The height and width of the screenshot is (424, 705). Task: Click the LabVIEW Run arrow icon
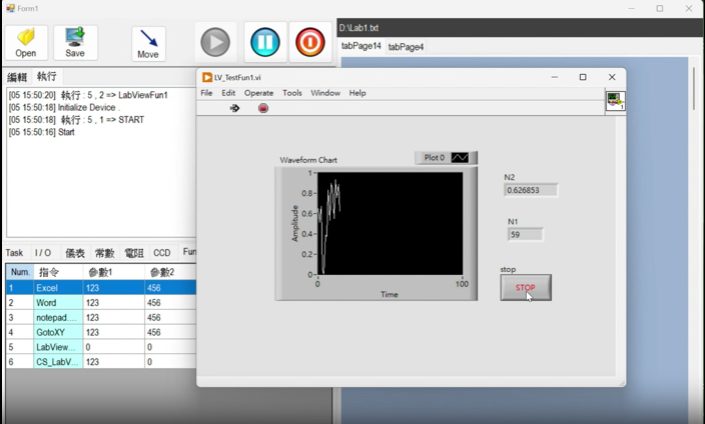234,108
